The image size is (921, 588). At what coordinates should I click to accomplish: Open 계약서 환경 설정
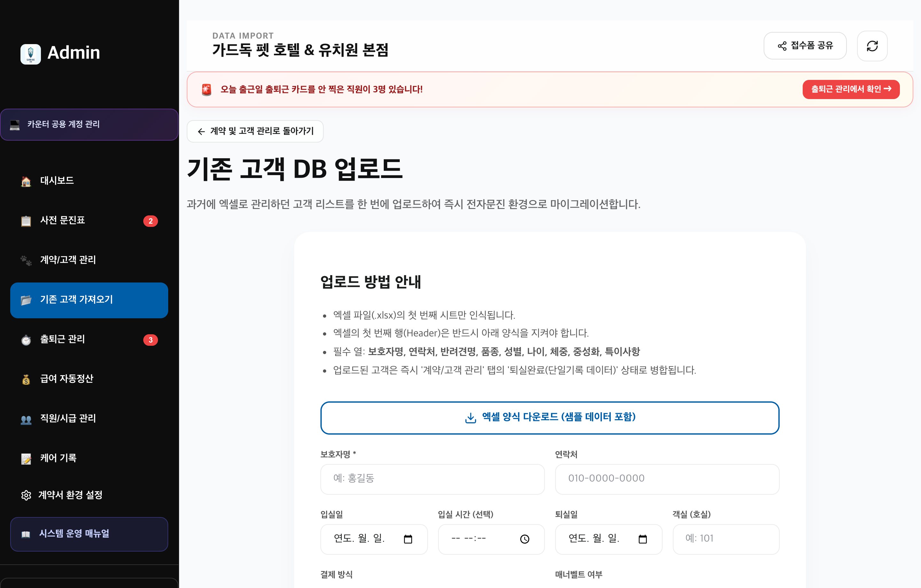[89, 495]
